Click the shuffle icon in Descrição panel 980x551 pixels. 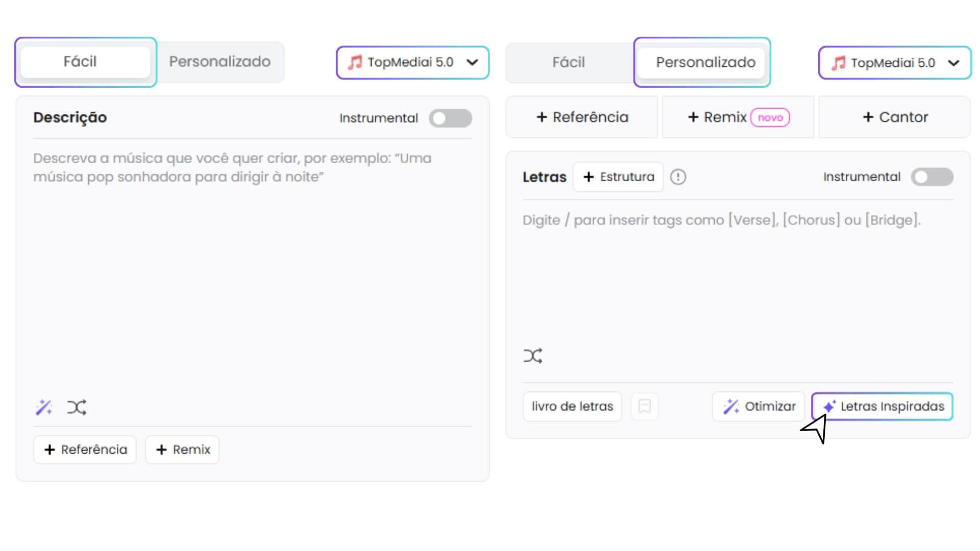point(77,407)
